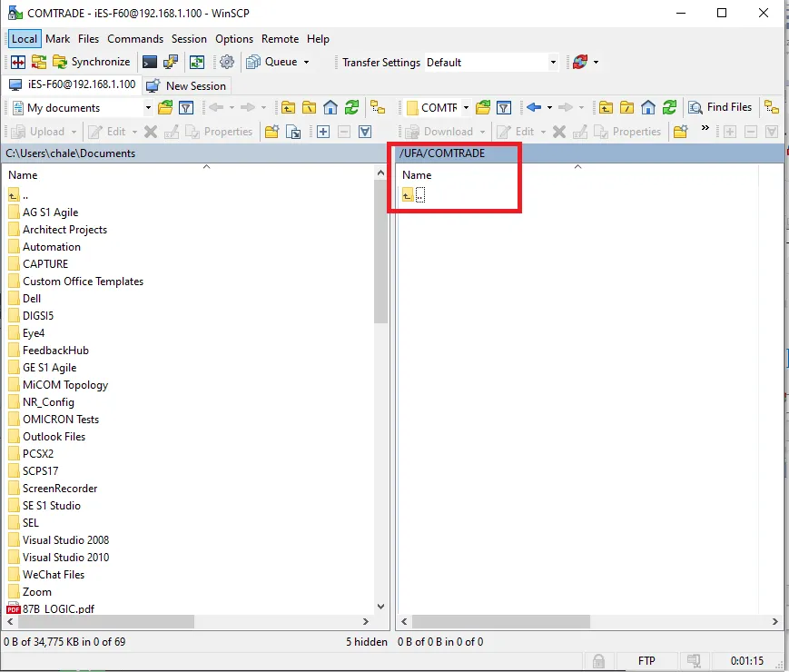Open the session reconnect icon dropdown arrow
Screen dimensions: 789x672
coord(597,63)
